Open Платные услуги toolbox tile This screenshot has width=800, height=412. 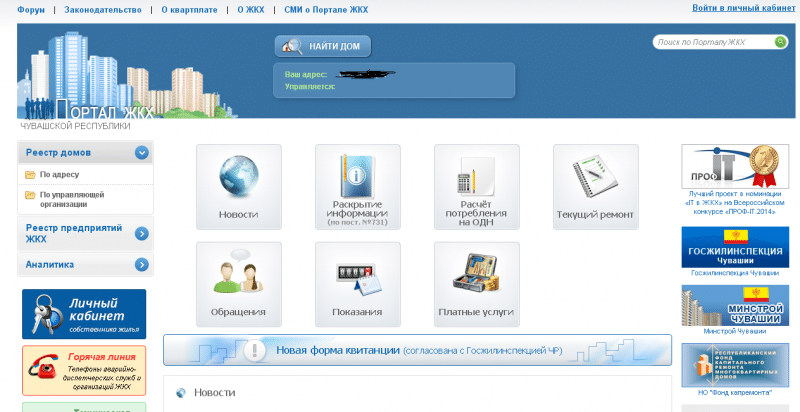point(476,284)
